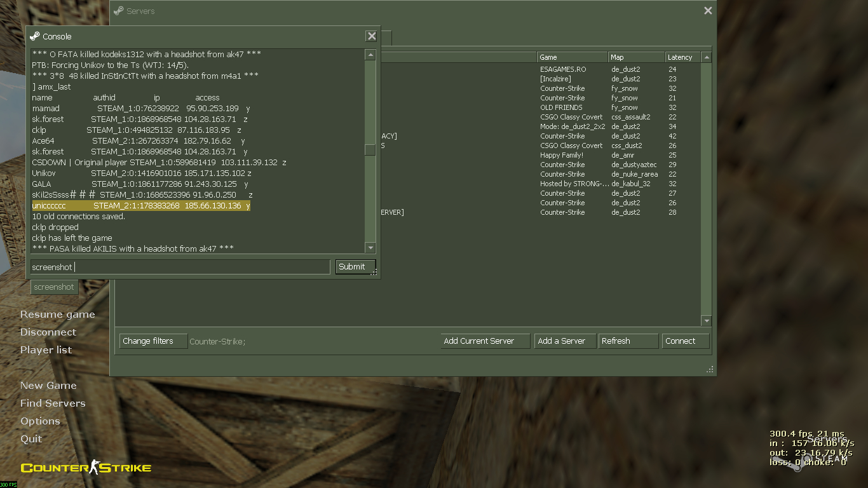This screenshot has height=488, width=868.
Task: Close the Servers window
Action: 708,11
